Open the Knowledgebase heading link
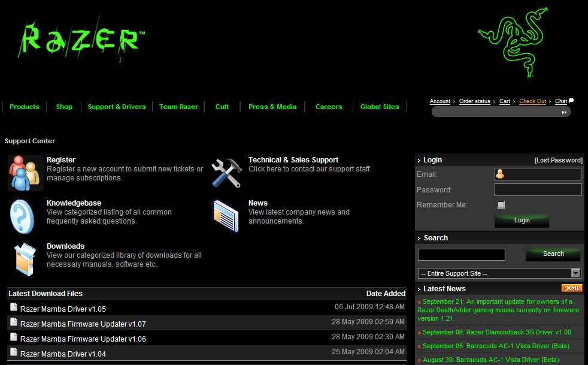The height and width of the screenshot is (365, 588). point(74,203)
